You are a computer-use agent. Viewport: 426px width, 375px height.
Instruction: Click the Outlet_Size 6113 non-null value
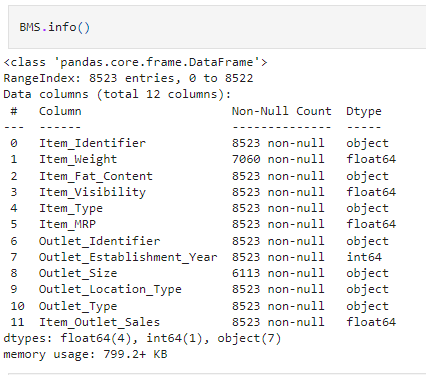coord(278,273)
